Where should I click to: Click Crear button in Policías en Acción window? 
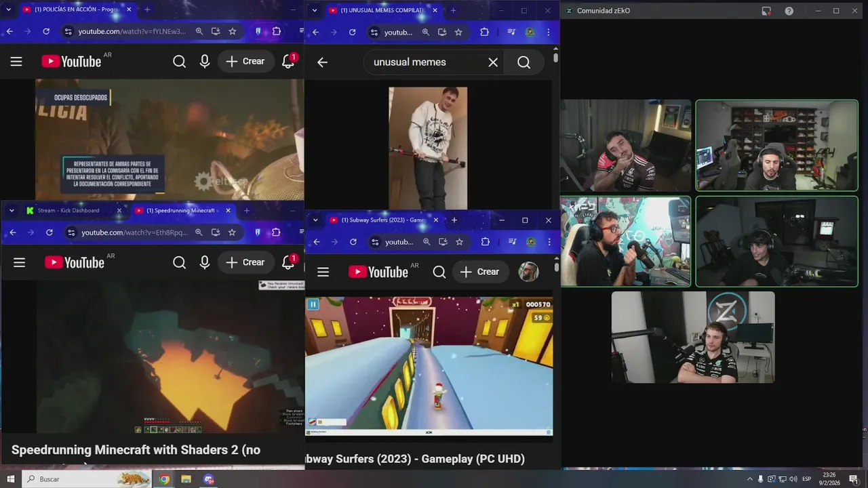click(x=245, y=62)
